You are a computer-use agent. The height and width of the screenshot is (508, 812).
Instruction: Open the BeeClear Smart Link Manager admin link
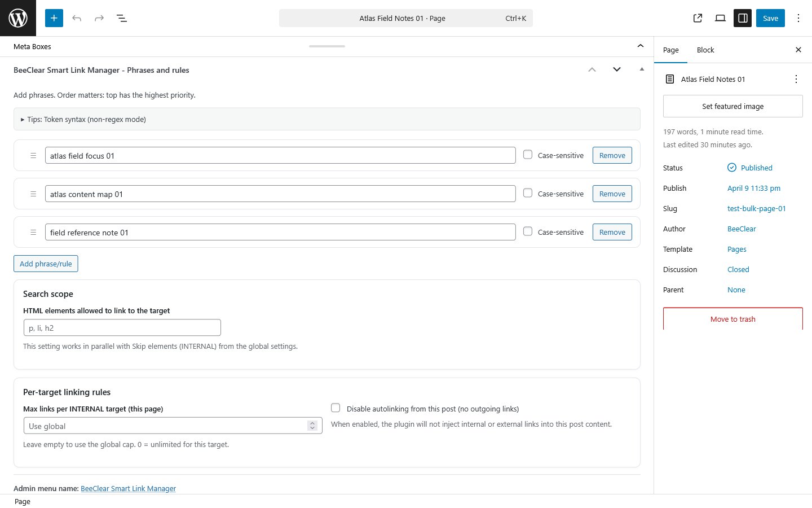(x=128, y=488)
